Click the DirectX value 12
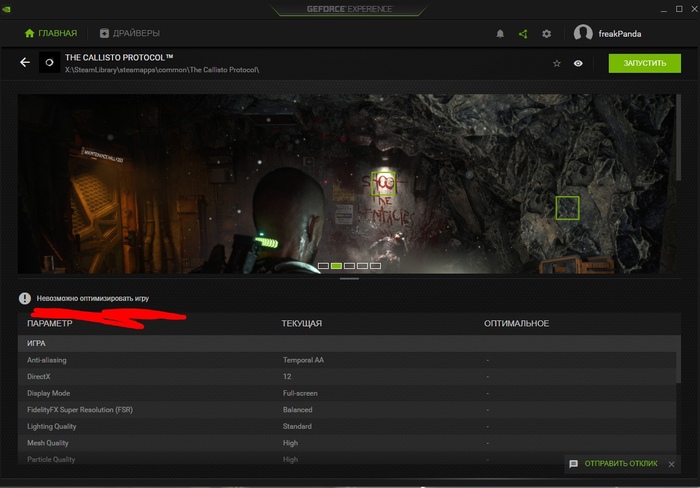The image size is (700, 488). [x=287, y=376]
